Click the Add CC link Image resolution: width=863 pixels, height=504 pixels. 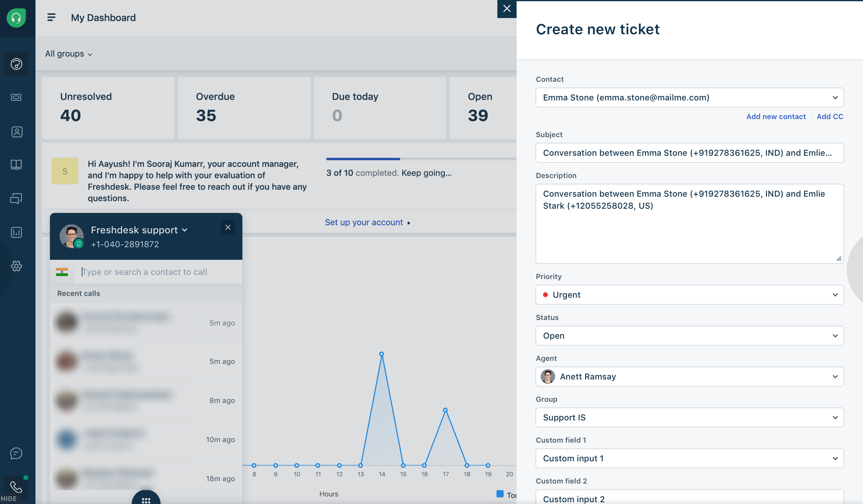click(829, 116)
